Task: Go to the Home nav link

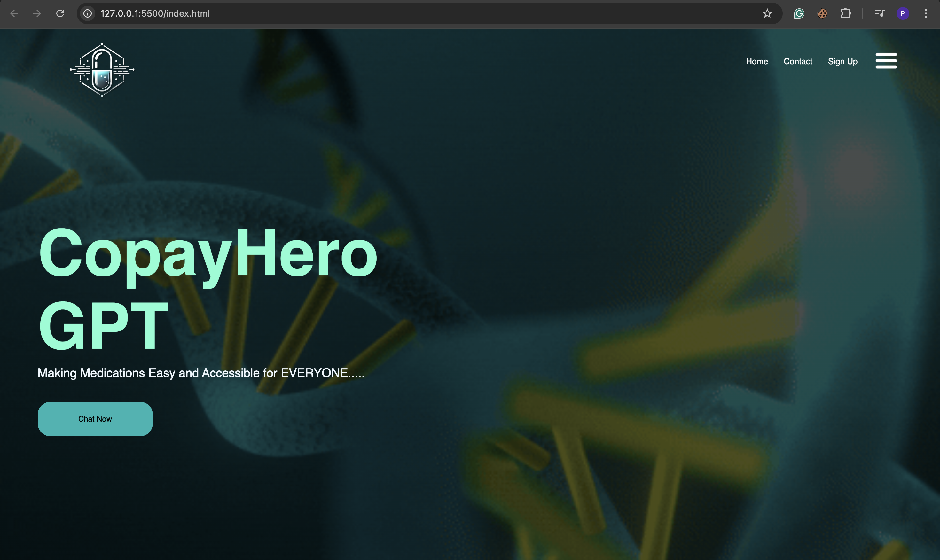Action: point(756,61)
